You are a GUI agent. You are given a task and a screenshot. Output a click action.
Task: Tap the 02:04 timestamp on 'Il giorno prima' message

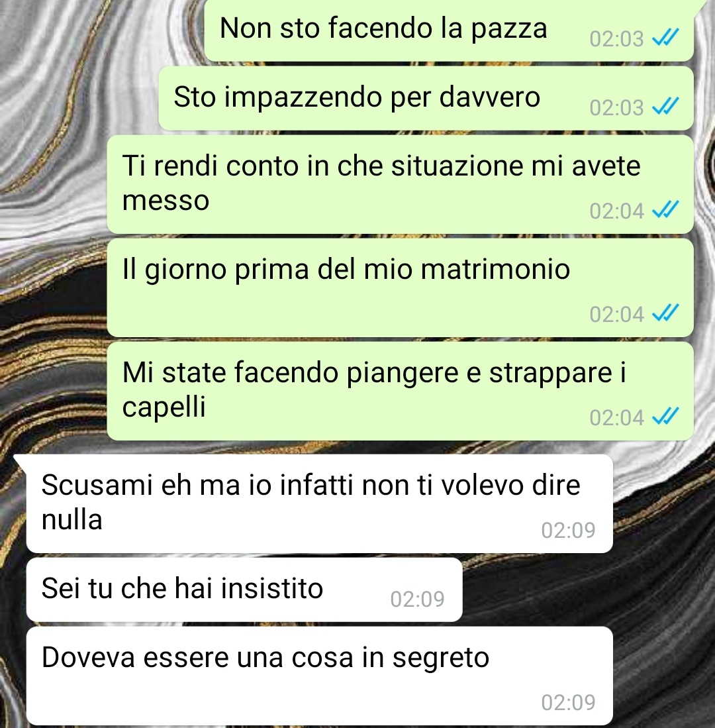pos(616,315)
